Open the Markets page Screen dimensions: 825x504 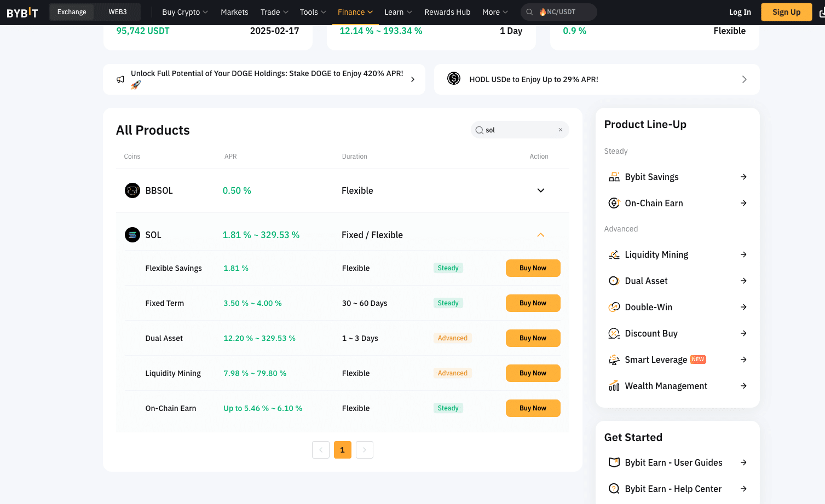(x=234, y=12)
